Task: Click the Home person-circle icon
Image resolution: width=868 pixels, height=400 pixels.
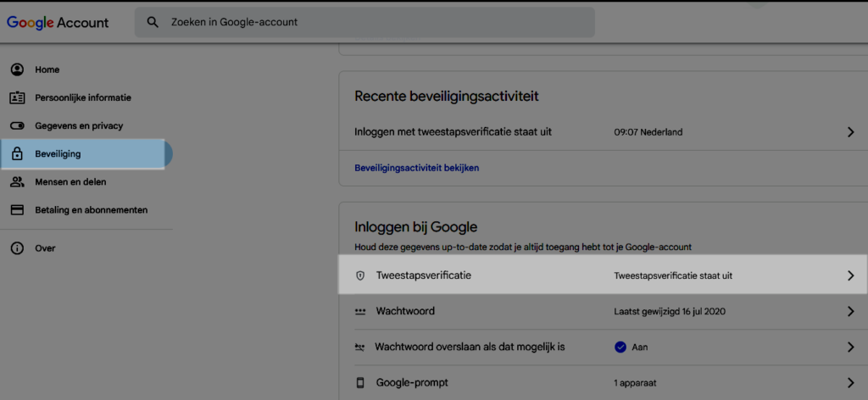Action: pos(18,69)
